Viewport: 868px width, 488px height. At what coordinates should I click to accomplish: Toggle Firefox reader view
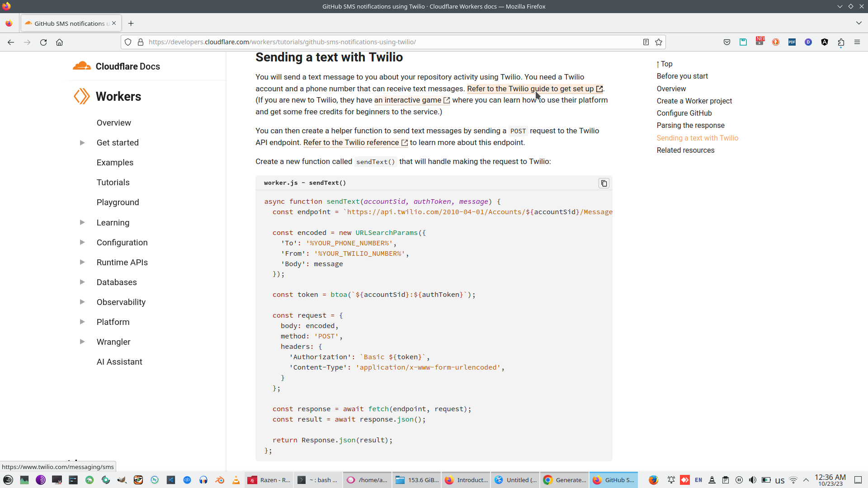click(646, 42)
